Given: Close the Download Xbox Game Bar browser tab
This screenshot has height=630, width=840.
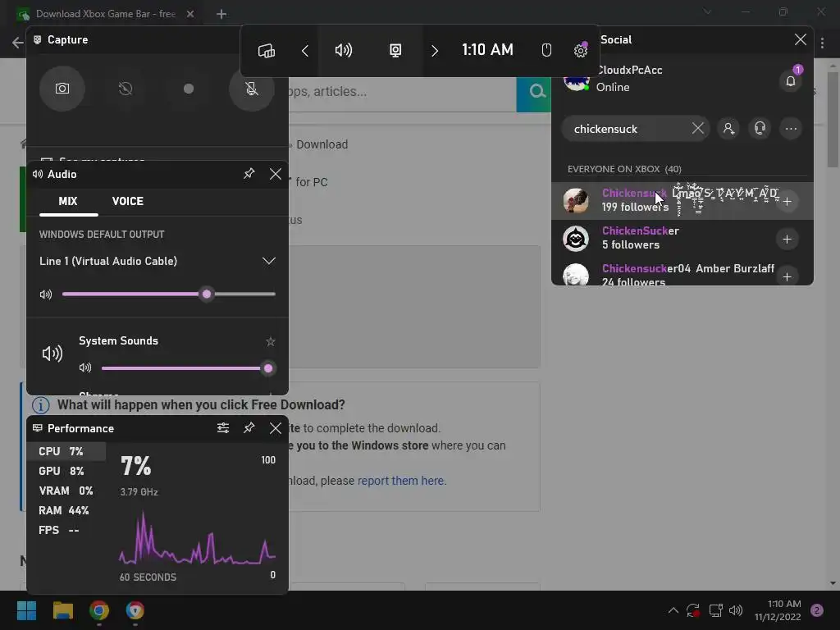Looking at the screenshot, I should 190,14.
